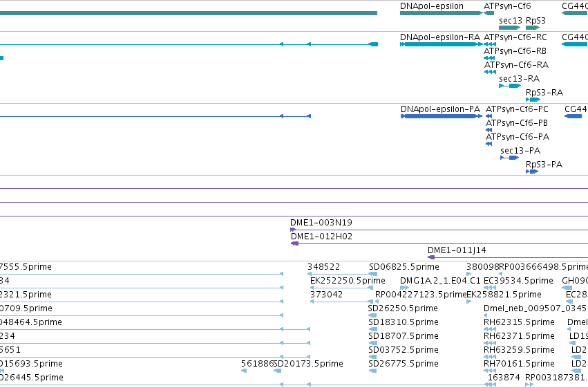This screenshot has height=388, width=588.
Task: Click EST feature 380098
Action: pos(482,267)
